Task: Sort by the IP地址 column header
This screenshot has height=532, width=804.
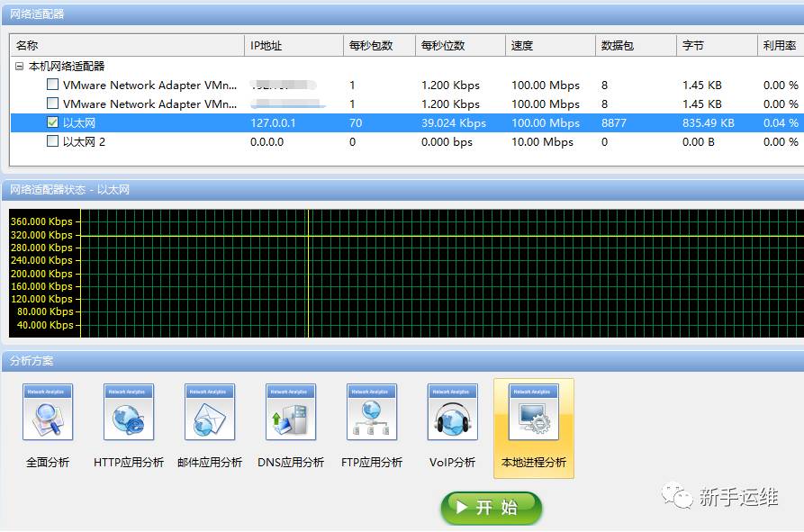Action: tap(293, 45)
